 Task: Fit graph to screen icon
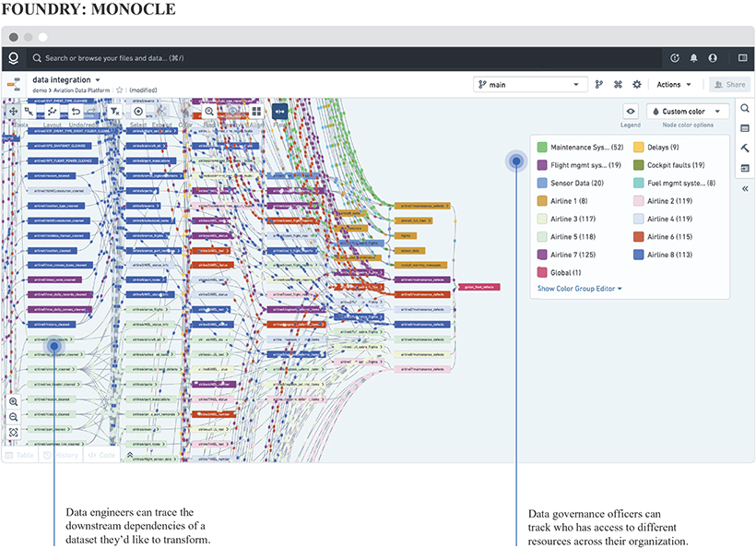14,433
